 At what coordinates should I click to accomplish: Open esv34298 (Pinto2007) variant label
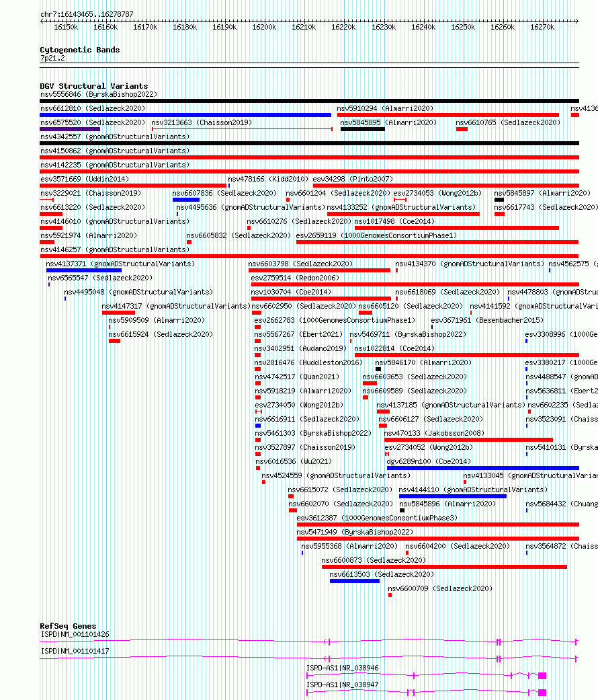pyautogui.click(x=353, y=179)
